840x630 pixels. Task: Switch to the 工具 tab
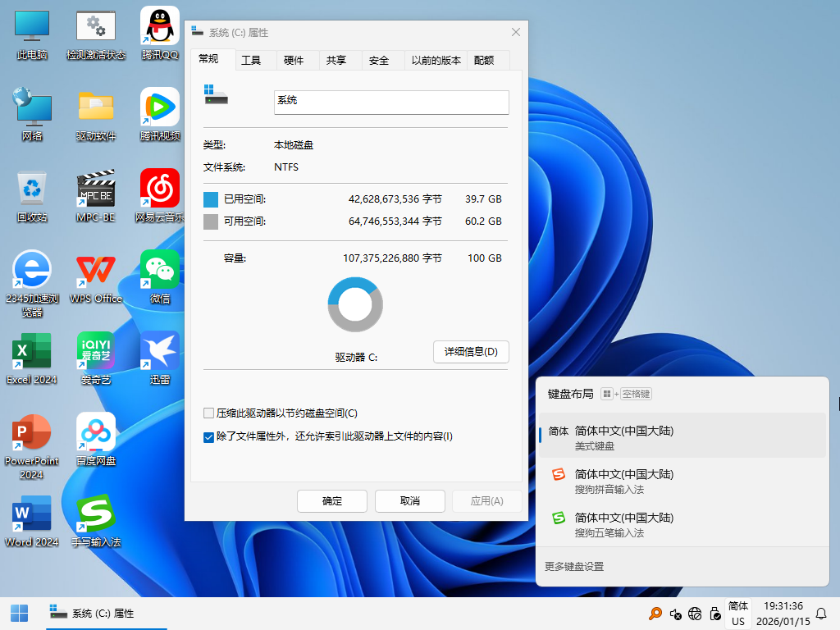pyautogui.click(x=251, y=60)
